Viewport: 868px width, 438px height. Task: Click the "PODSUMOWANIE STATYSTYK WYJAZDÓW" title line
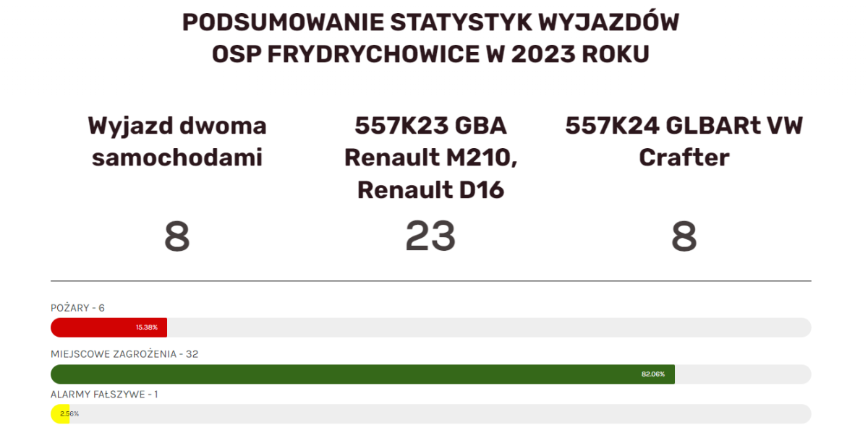pos(430,22)
